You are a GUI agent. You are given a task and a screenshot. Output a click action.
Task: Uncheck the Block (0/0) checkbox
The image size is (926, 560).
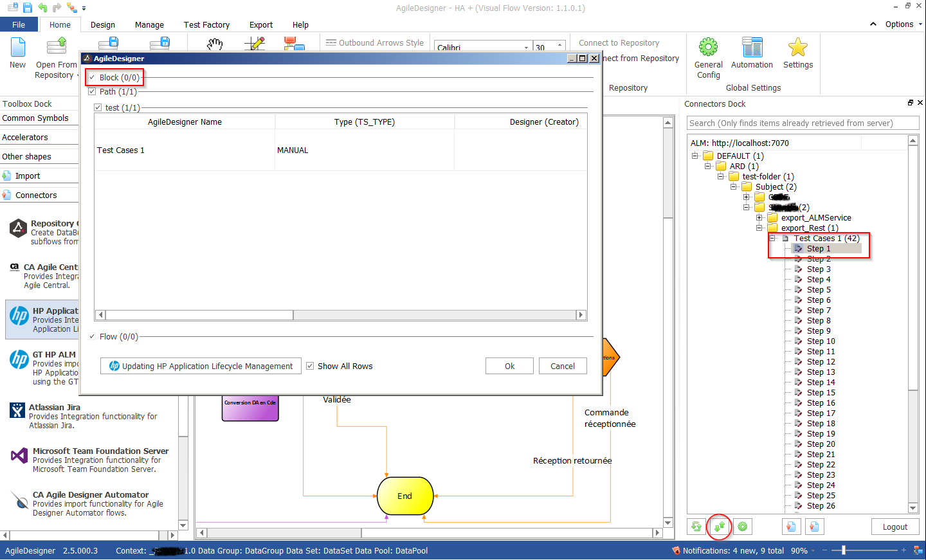click(92, 77)
